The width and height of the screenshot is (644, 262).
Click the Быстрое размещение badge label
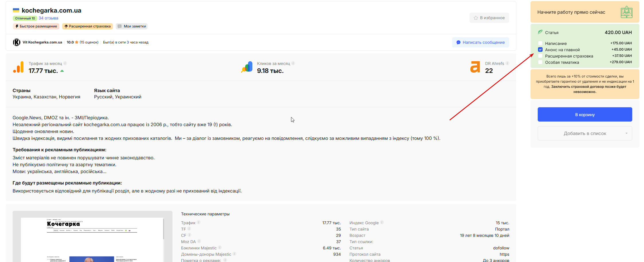point(38,26)
